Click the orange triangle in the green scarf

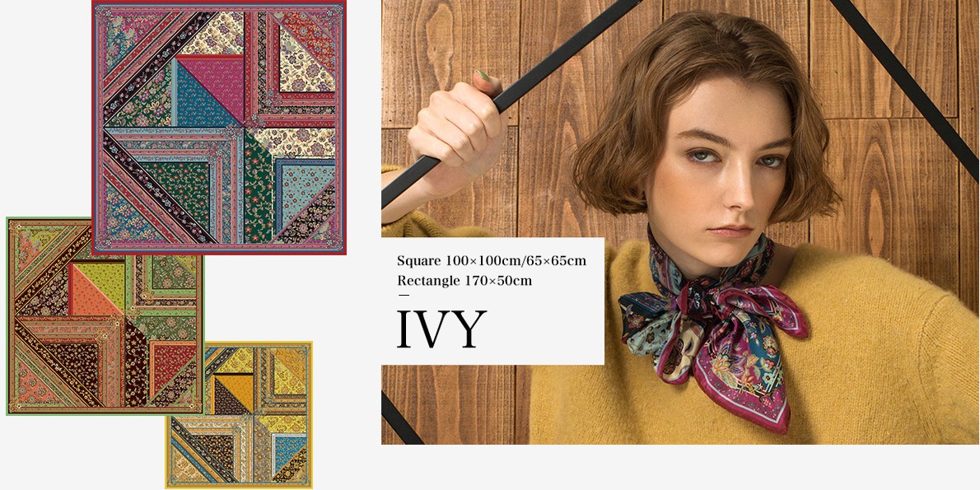click(x=87, y=296)
